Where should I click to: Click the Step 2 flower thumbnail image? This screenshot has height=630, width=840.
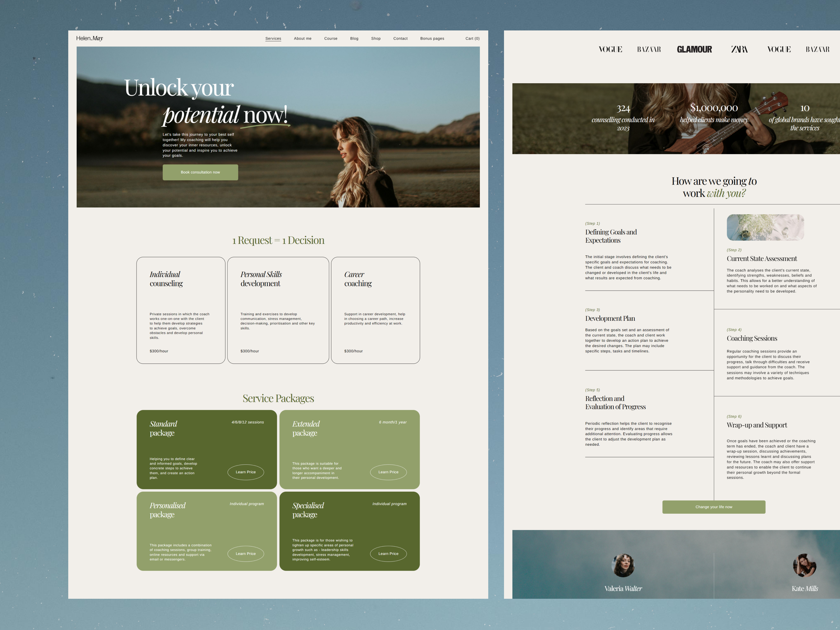click(765, 228)
